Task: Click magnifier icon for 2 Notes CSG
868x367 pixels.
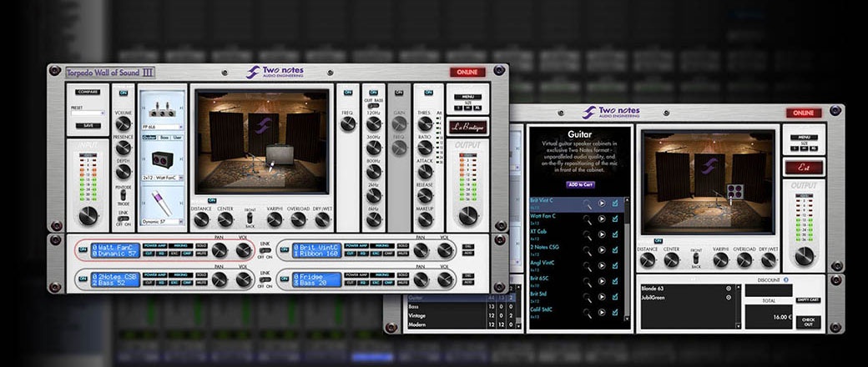Action: 587,250
